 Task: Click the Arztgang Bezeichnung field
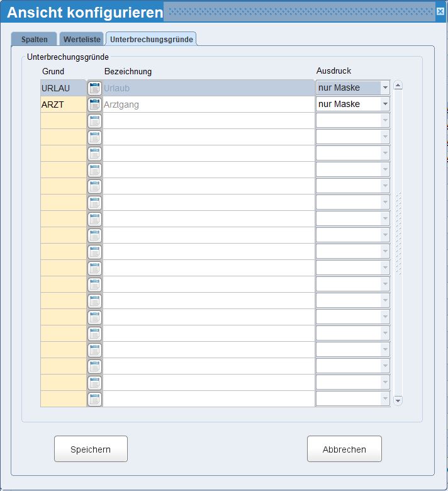point(208,104)
